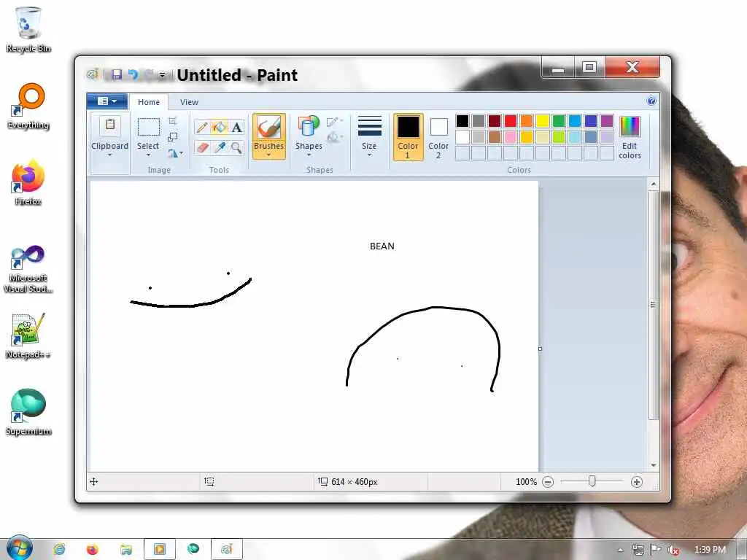Select the Color picker eyedropper tool

(x=220, y=147)
